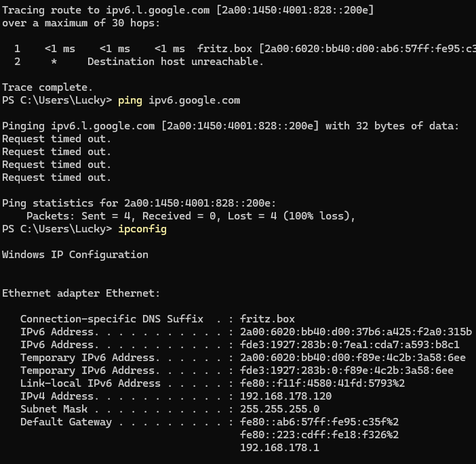Click the Subnet Mask value 255.255.255.0
The height and width of the screenshot is (464, 476).
pyautogui.click(x=279, y=409)
